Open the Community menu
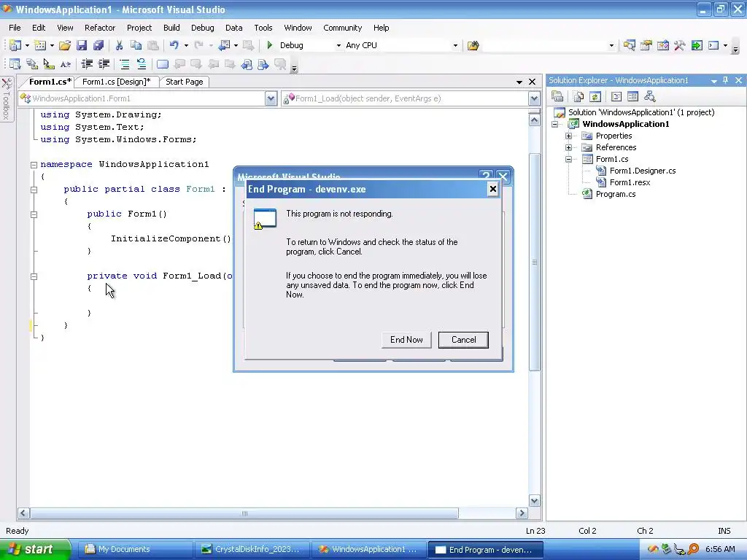The image size is (747, 560). pyautogui.click(x=343, y=28)
